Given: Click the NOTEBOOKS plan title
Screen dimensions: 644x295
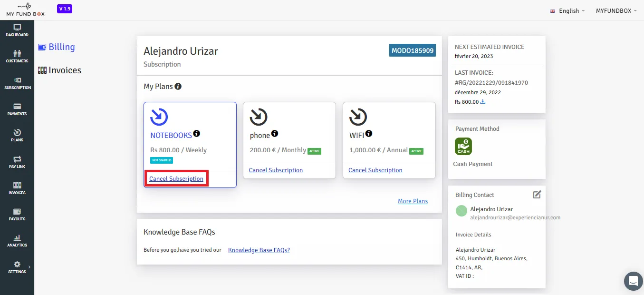Looking at the screenshot, I should 171,136.
